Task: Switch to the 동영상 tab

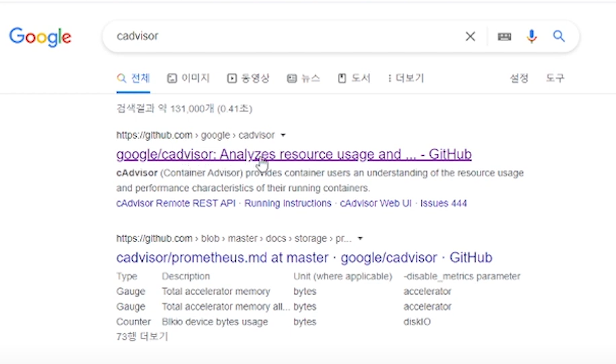Action: pyautogui.click(x=248, y=78)
